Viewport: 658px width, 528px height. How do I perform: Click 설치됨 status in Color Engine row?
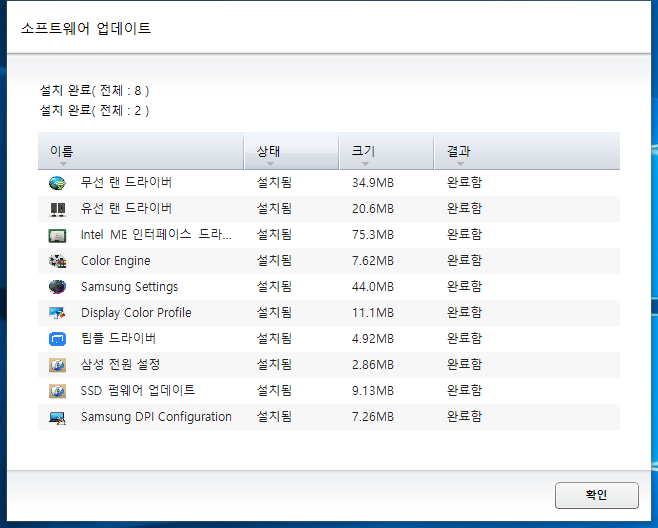coord(274,261)
